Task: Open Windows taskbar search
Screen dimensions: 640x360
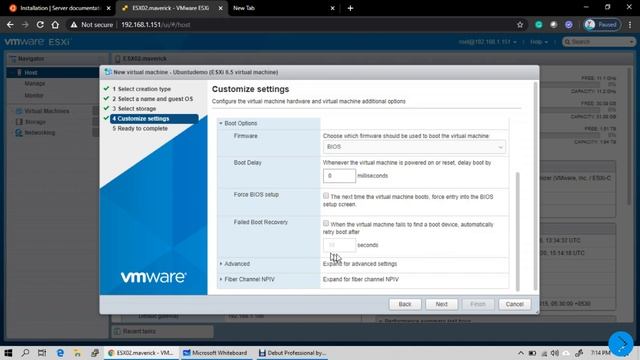Action: click(x=25, y=353)
